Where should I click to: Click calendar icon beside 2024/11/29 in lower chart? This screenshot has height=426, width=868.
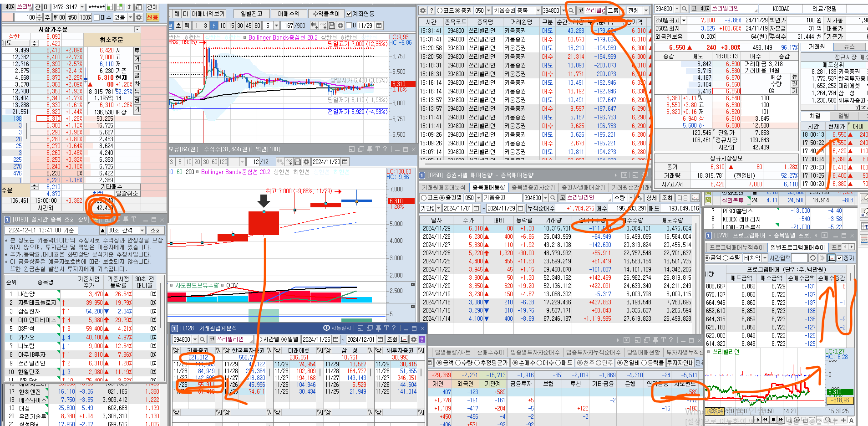[345, 162]
